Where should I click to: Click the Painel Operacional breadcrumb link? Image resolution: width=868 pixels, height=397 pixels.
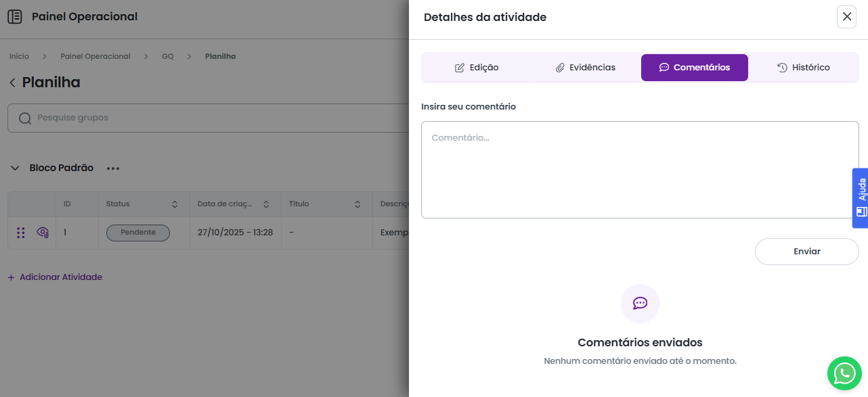point(95,57)
